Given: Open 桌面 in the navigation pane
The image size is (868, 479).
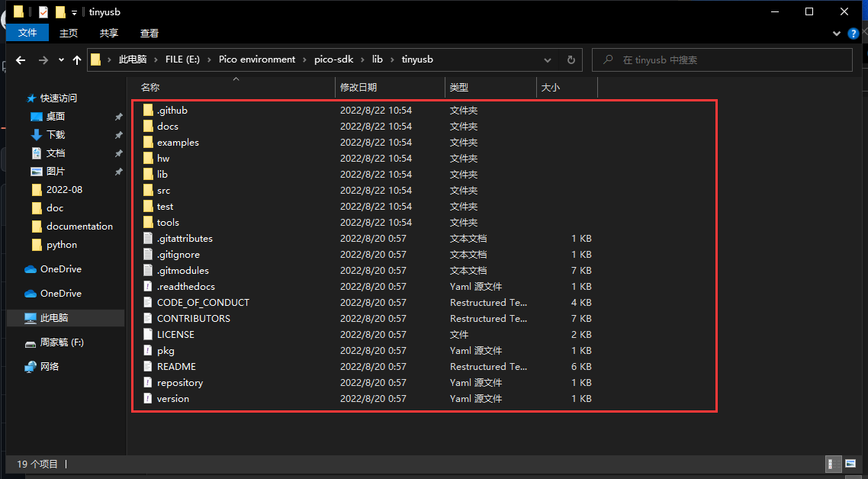Looking at the screenshot, I should point(56,116).
